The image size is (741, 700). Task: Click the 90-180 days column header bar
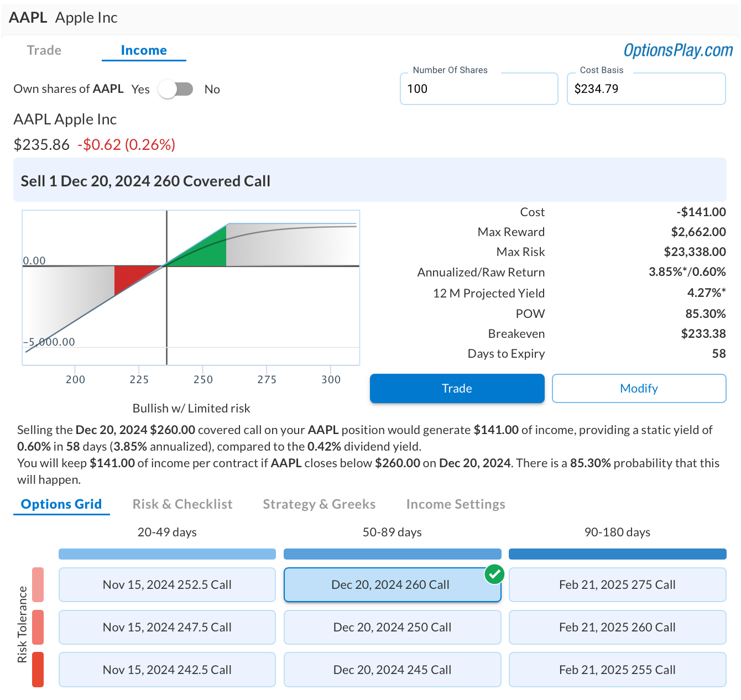pyautogui.click(x=617, y=554)
